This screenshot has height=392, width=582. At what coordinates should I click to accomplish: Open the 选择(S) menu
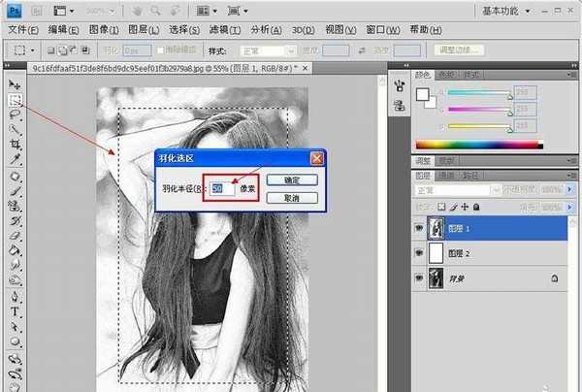[x=184, y=30]
